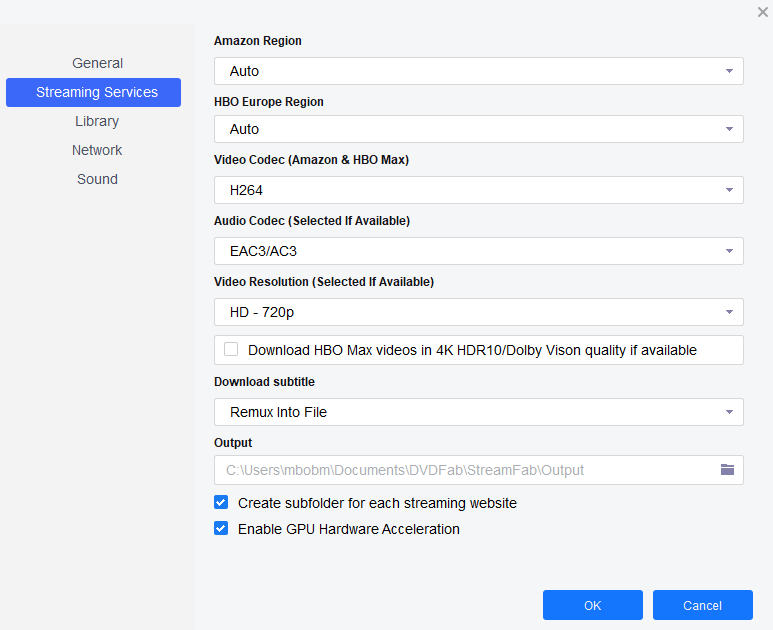Open Video Resolution HD - 720p dropdown
This screenshot has height=630, width=773.
coord(478,312)
